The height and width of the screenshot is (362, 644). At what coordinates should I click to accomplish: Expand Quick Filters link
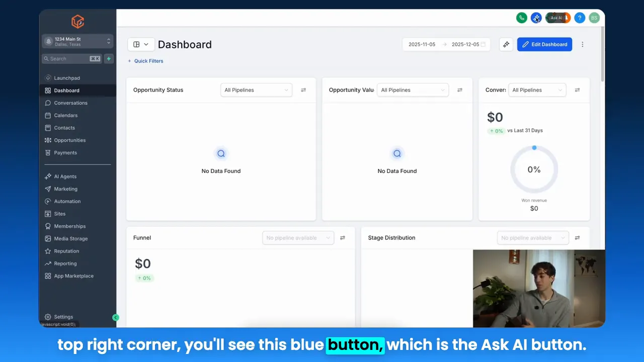click(145, 61)
